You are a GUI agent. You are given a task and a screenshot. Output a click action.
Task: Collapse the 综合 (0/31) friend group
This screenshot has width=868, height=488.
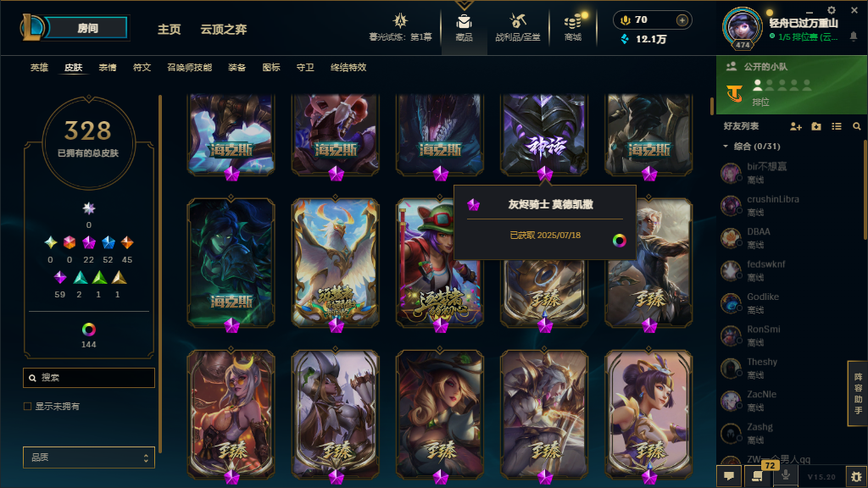coord(726,146)
